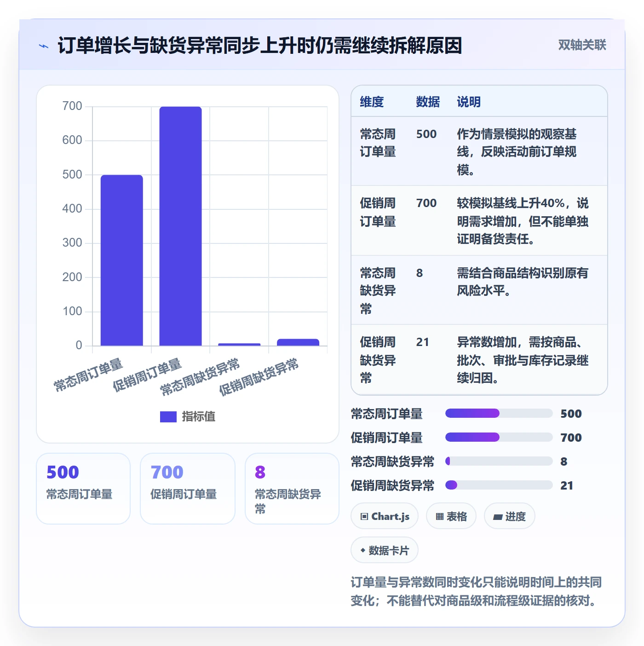Select table cell 常态周订单量

click(x=378, y=143)
